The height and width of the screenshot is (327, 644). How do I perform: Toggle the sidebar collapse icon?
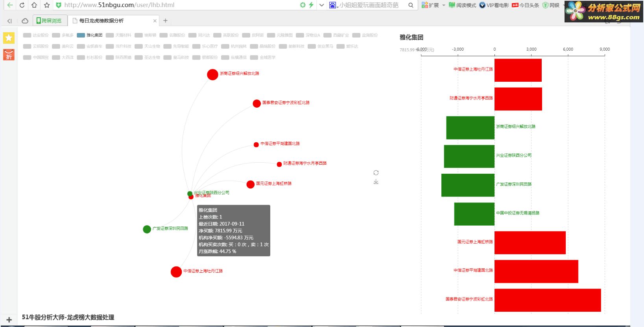pyautogui.click(x=9, y=21)
